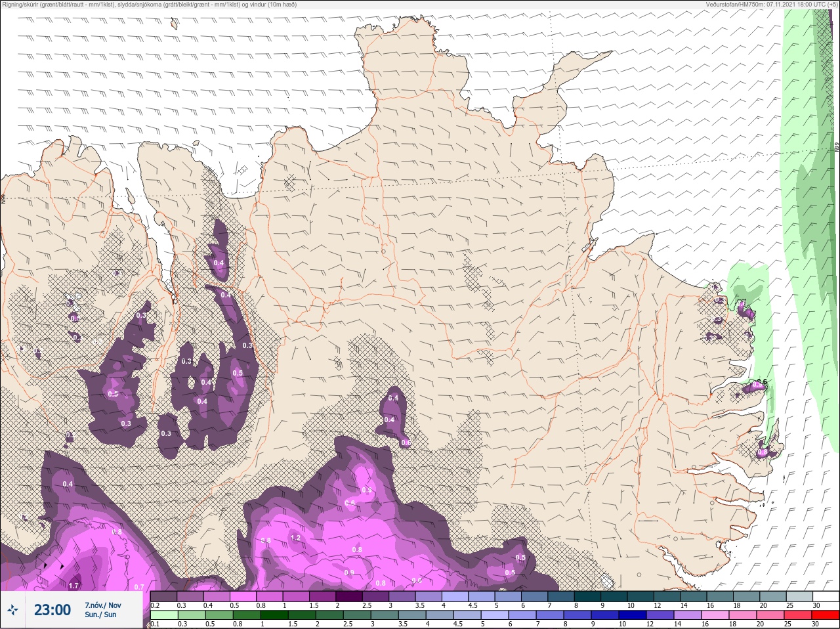The width and height of the screenshot is (840, 629).
Task: Click the 0.1 label on the bottom legend
Action: pos(154,624)
